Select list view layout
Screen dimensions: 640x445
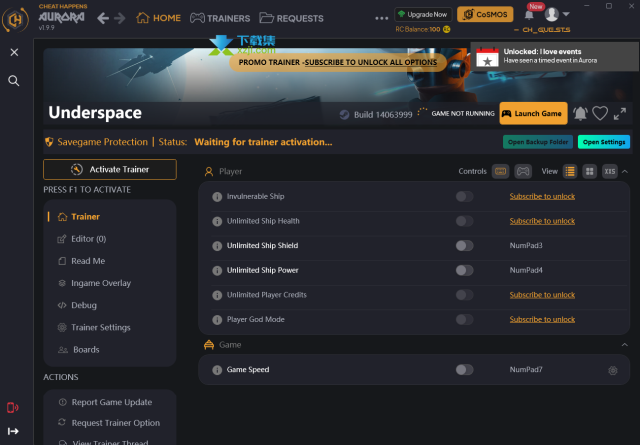coord(570,171)
